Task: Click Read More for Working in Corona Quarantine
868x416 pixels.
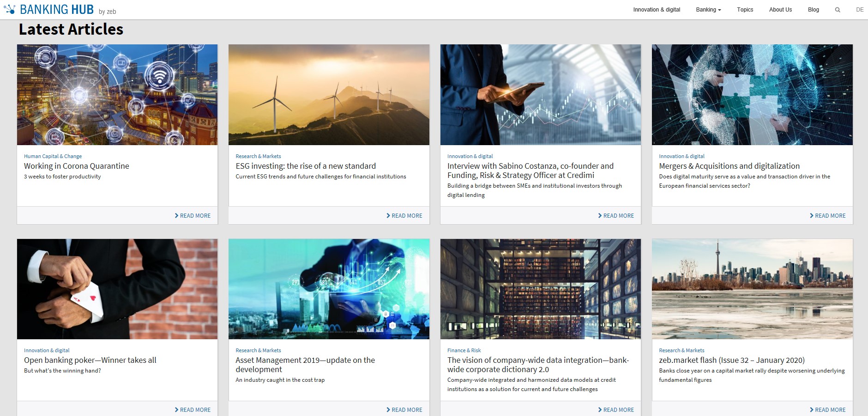Action: [193, 216]
